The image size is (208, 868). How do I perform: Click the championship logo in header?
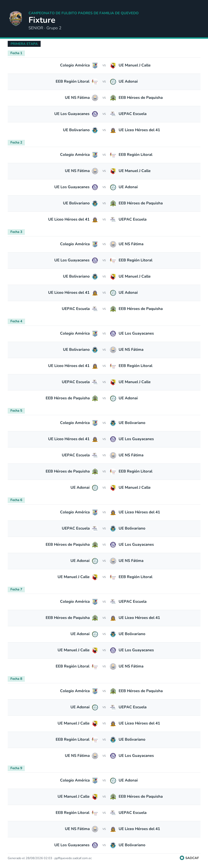click(16, 18)
